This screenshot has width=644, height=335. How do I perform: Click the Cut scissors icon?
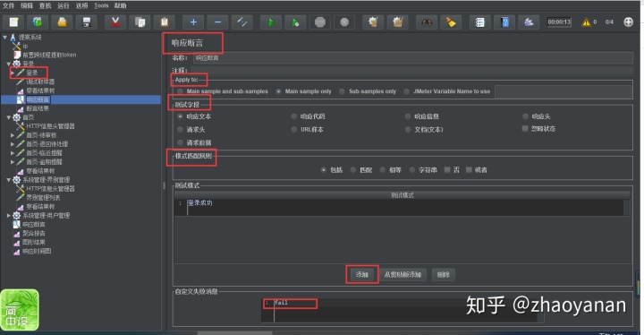115,21
